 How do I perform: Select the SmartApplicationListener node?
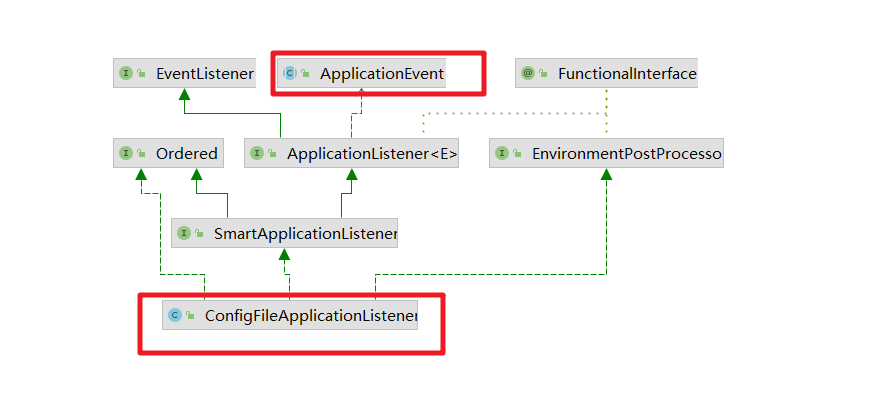pyautogui.click(x=285, y=233)
